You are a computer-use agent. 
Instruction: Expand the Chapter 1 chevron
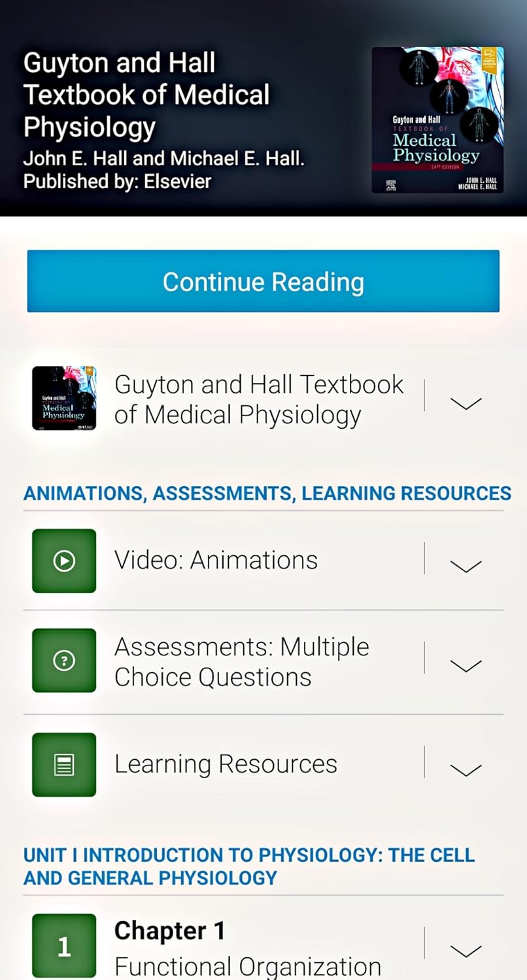pyautogui.click(x=466, y=951)
